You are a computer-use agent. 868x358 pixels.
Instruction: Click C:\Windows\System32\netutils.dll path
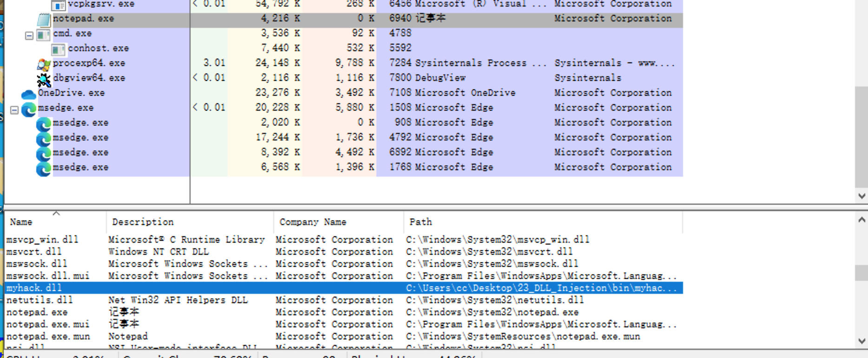coord(495,300)
